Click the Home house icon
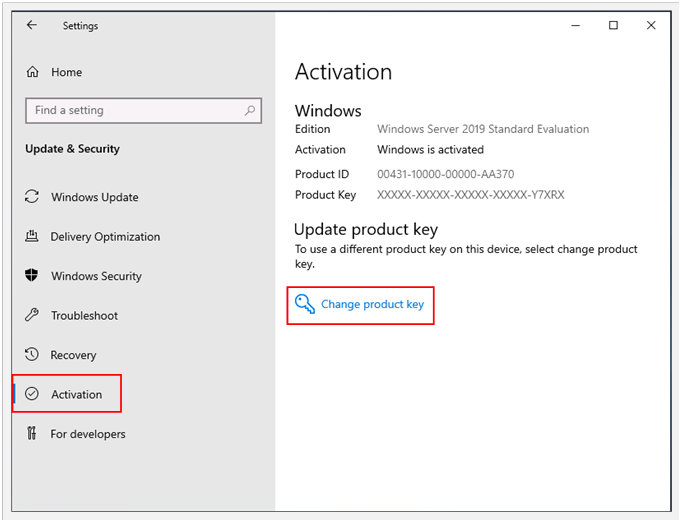The height and width of the screenshot is (523, 682). [x=33, y=72]
